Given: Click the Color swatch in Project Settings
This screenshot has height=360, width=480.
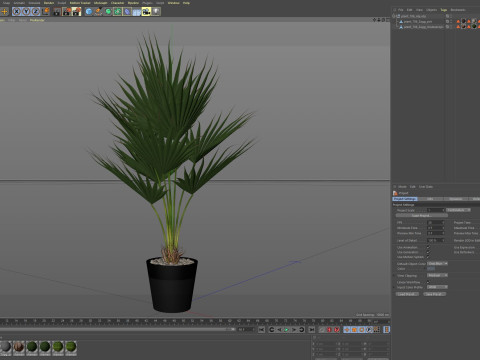Looking at the screenshot, I should (431, 269).
